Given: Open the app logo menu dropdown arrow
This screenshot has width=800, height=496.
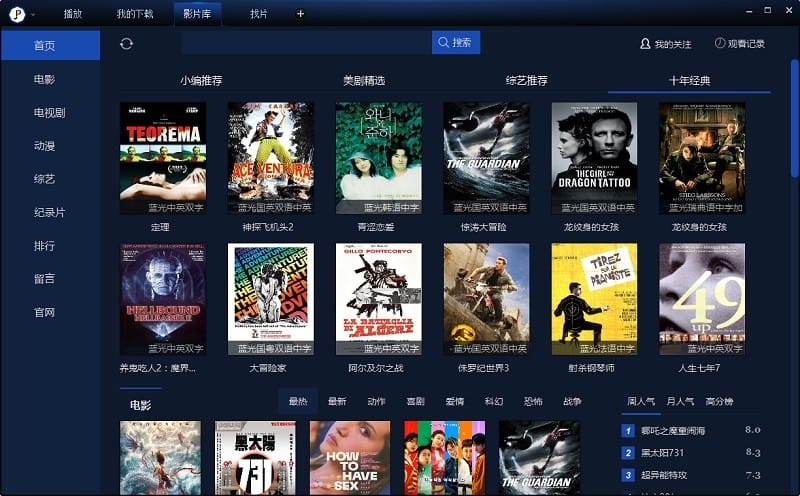Looking at the screenshot, I should [x=33, y=15].
